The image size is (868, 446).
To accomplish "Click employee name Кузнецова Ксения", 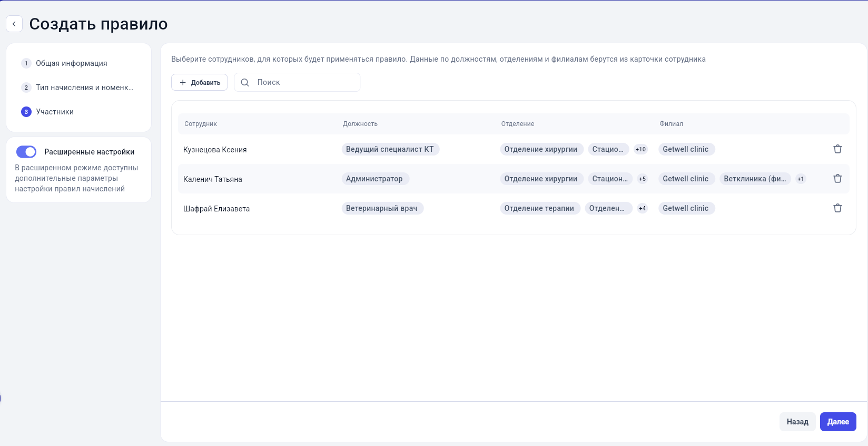I will (215, 150).
